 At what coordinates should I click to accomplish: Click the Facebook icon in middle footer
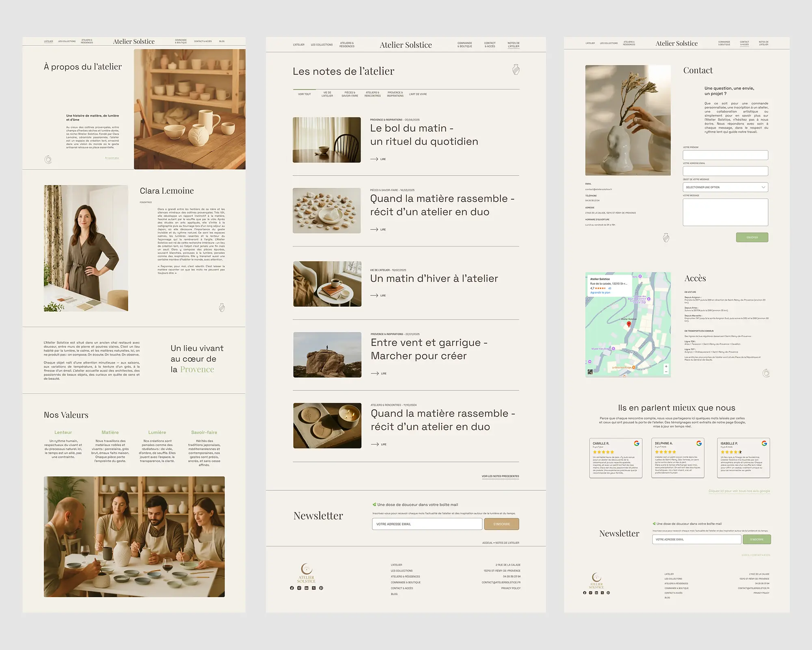tap(292, 588)
